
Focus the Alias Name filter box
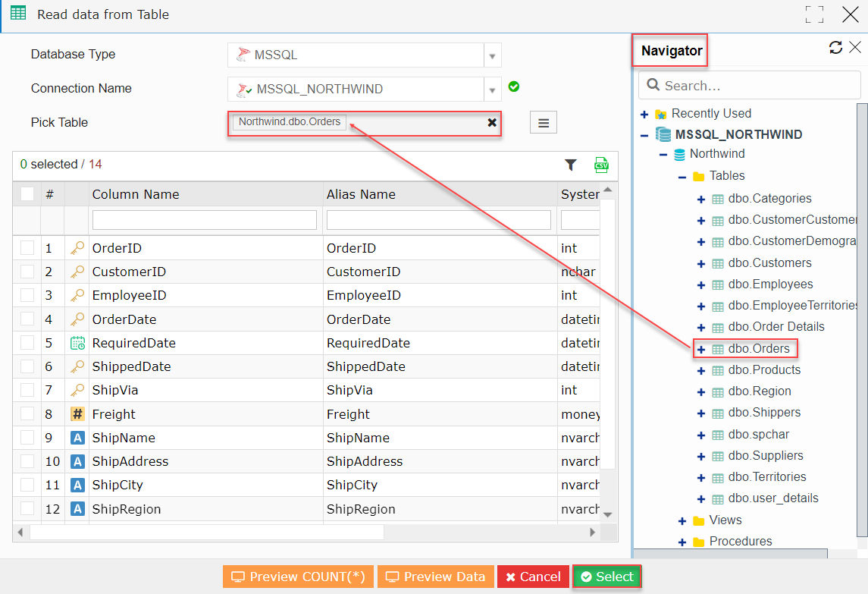tap(439, 220)
